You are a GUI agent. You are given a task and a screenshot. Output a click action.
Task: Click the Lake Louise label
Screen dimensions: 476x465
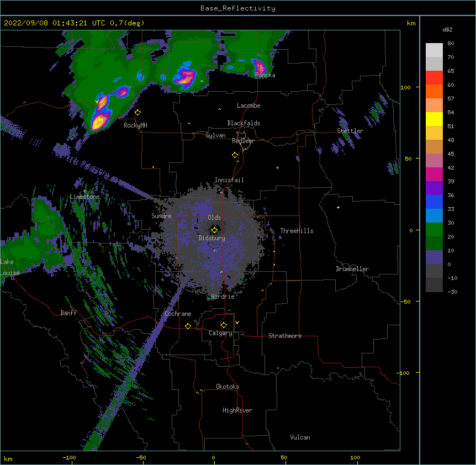(x=10, y=267)
